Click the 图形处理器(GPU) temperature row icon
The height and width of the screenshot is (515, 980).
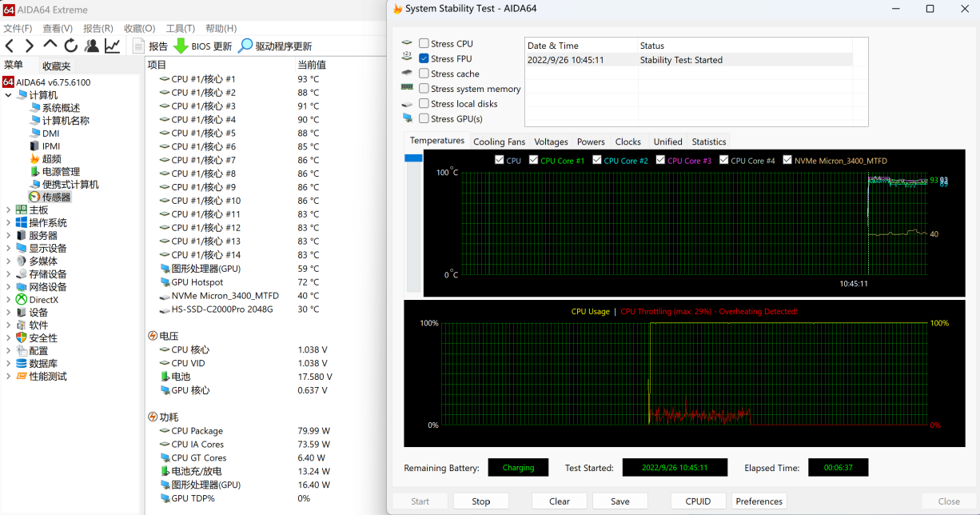(x=165, y=269)
